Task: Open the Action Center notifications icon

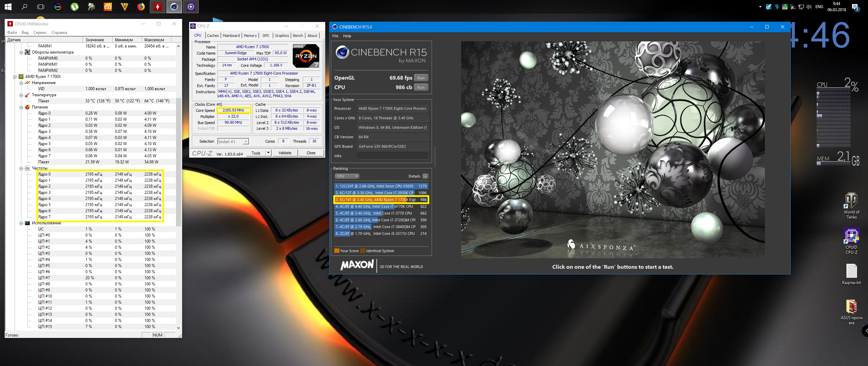Action: point(855,7)
